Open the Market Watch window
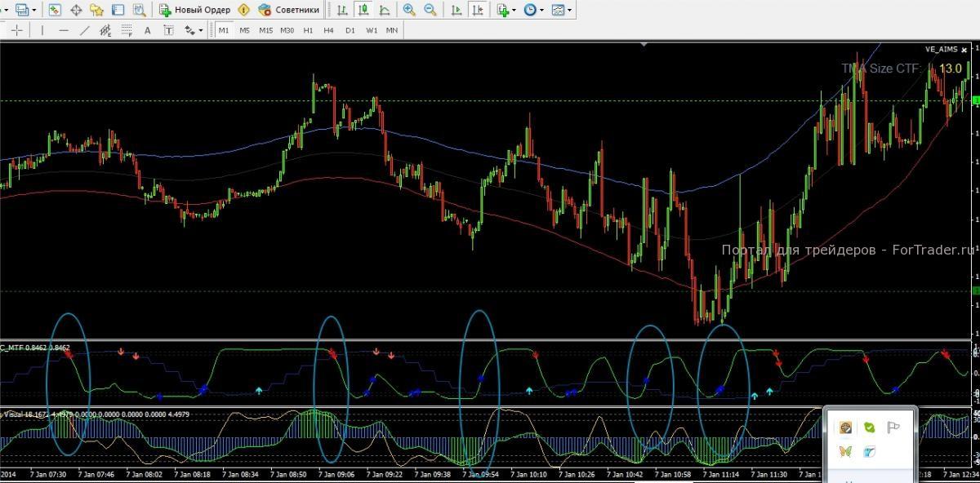Viewport: 980px width, 483px height. coord(55,11)
